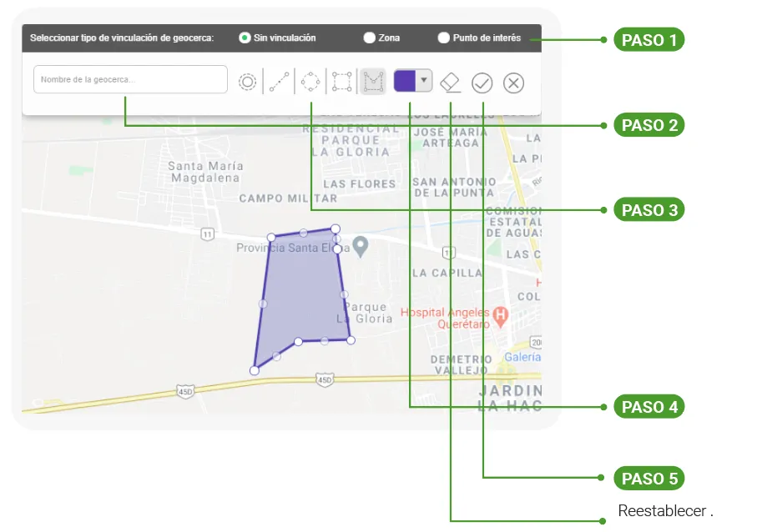Click the LAS FLORES map label
757x532 pixels.
[360, 183]
